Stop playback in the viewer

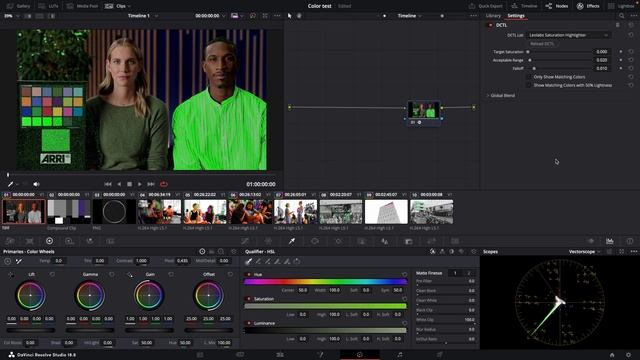tap(129, 184)
